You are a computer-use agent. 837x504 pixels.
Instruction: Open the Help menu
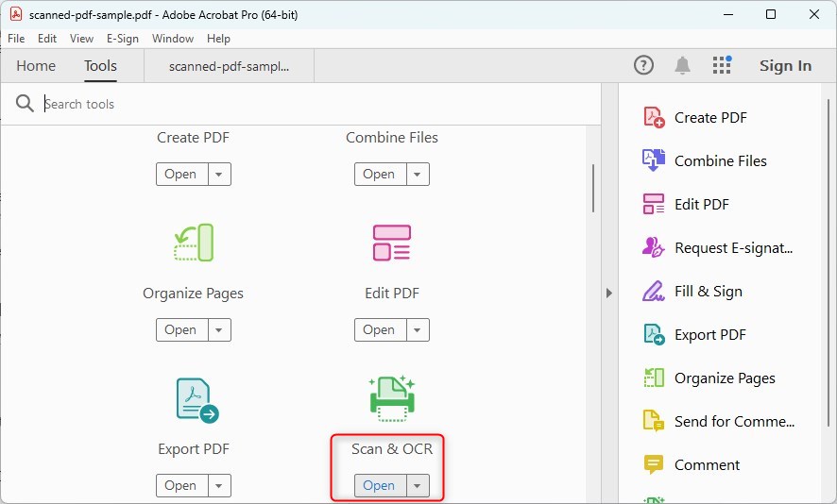tap(218, 39)
